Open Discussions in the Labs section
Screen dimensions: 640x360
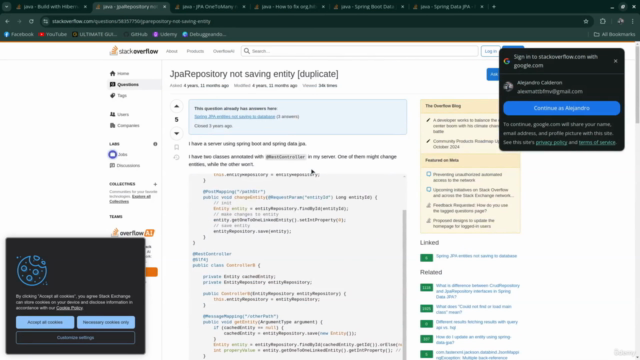click(128, 165)
